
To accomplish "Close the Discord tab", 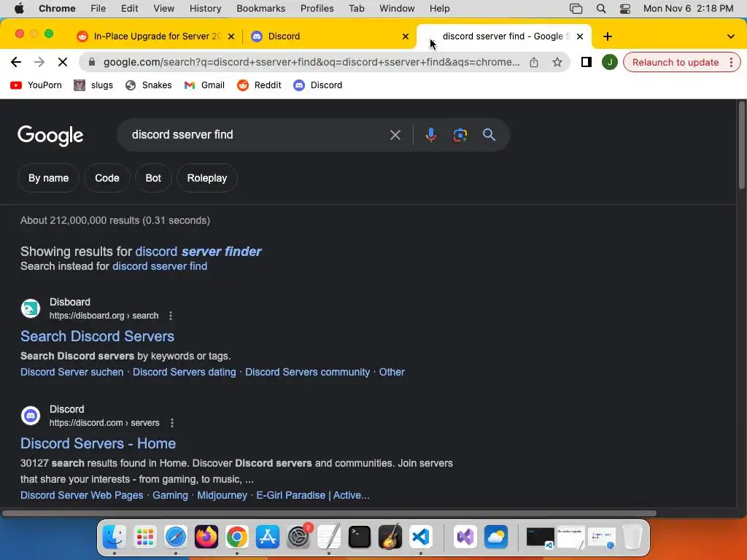I will [406, 36].
